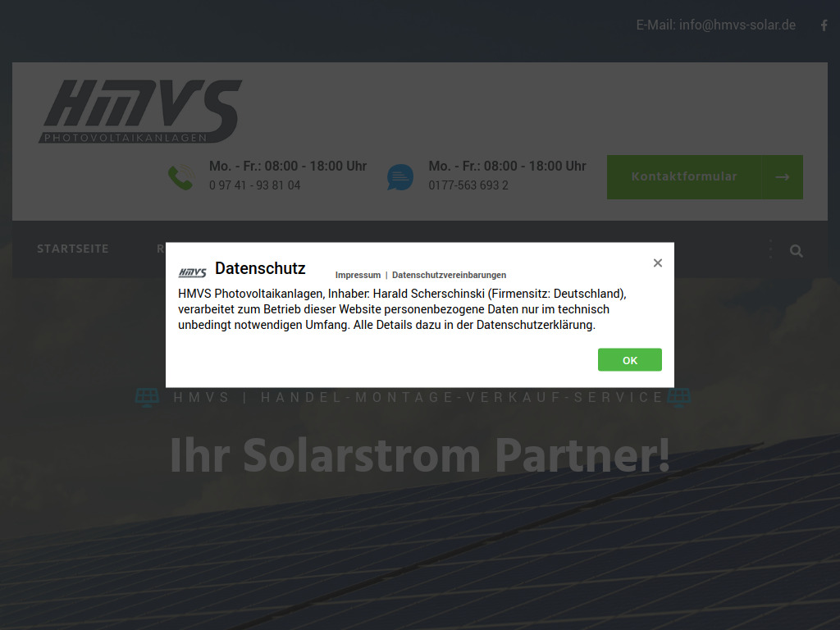Click the solar panel icon right of HMVS banner
Viewport: 840px width, 630px height.
tap(678, 397)
